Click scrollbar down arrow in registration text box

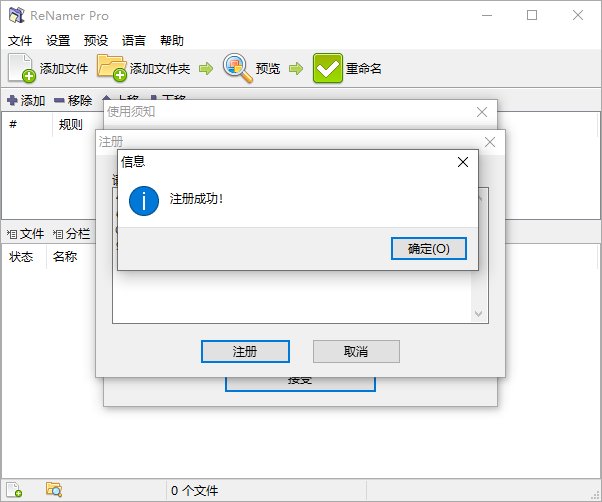click(x=479, y=314)
